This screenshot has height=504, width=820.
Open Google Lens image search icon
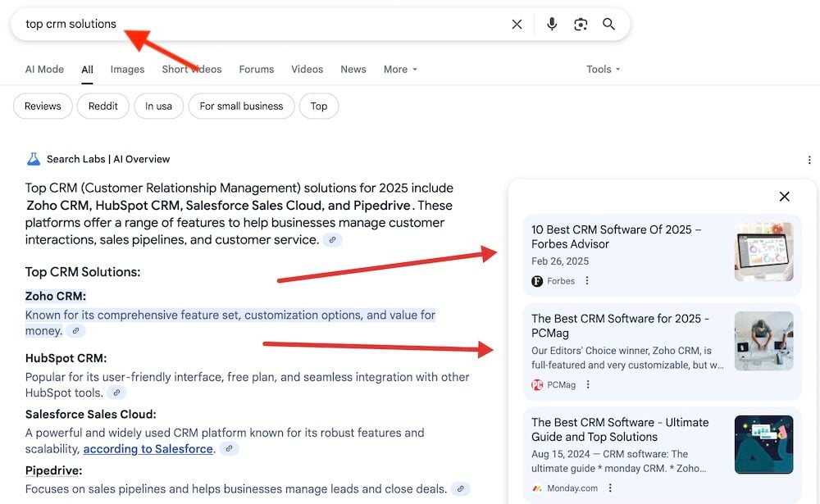(x=581, y=24)
